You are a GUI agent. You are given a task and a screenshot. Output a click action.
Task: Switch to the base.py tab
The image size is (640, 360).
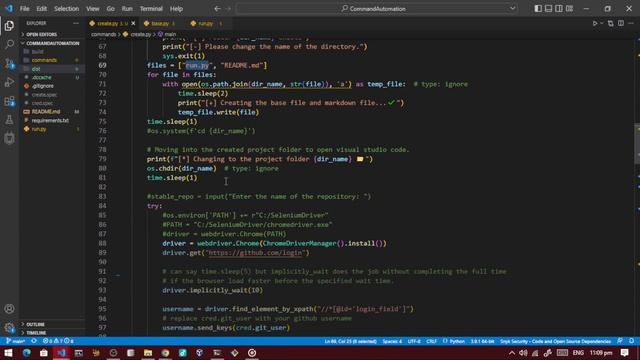click(x=160, y=24)
